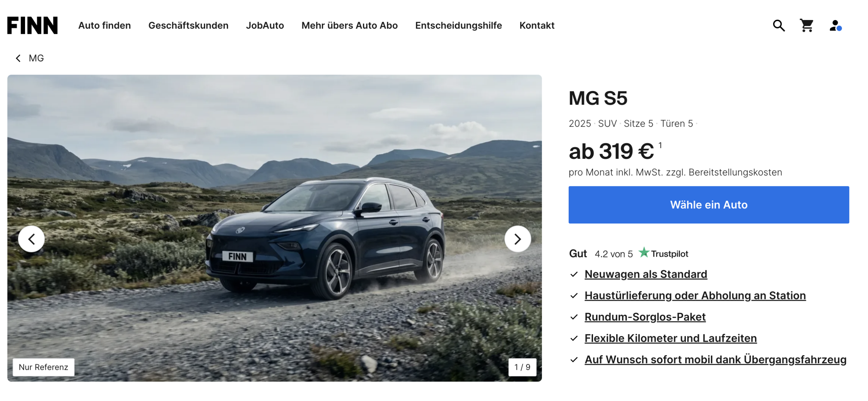Open the Neuwagen als Standard link
Viewport: 868px width, 401px height.
click(x=645, y=274)
